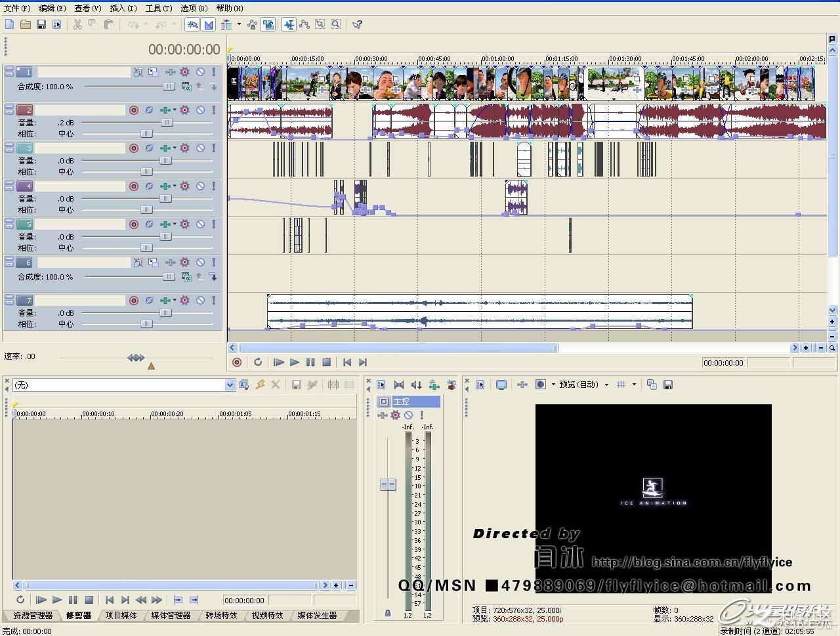Insert assignable FX icon in mixer
The height and width of the screenshot is (636, 840).
coord(434,385)
